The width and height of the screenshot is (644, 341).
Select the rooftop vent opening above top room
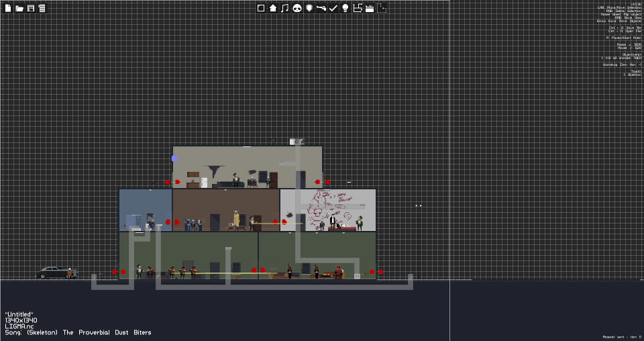(297, 142)
